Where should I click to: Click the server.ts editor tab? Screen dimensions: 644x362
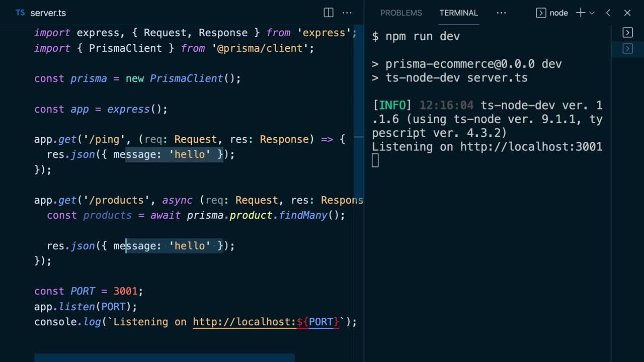48,13
